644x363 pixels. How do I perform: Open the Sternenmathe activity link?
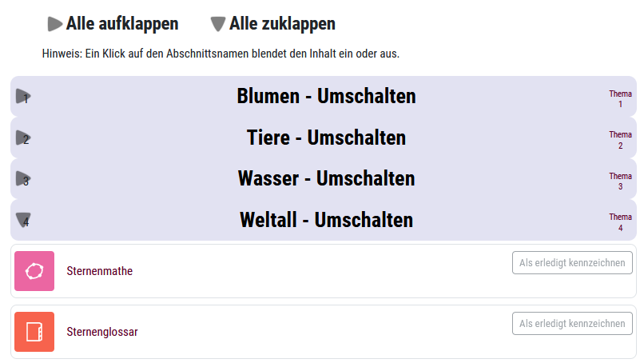[x=99, y=271]
